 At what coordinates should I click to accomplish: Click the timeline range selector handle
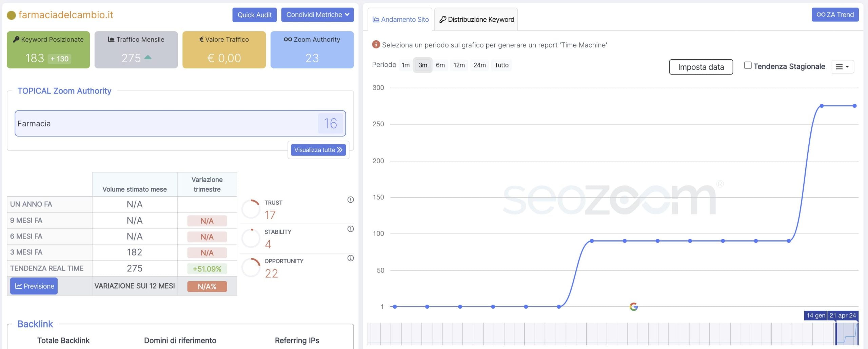[x=836, y=334]
